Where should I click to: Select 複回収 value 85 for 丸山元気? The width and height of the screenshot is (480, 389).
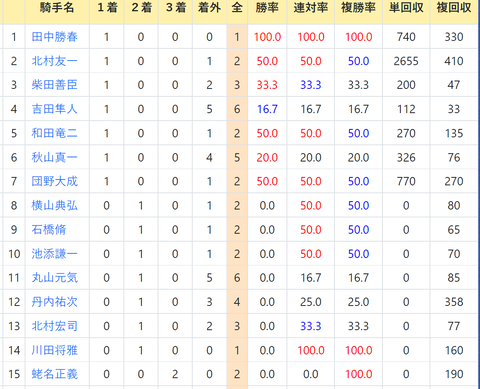454,278
